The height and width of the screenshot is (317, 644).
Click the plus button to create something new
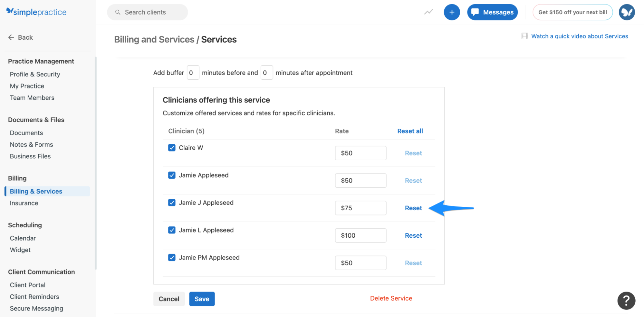[452, 12]
